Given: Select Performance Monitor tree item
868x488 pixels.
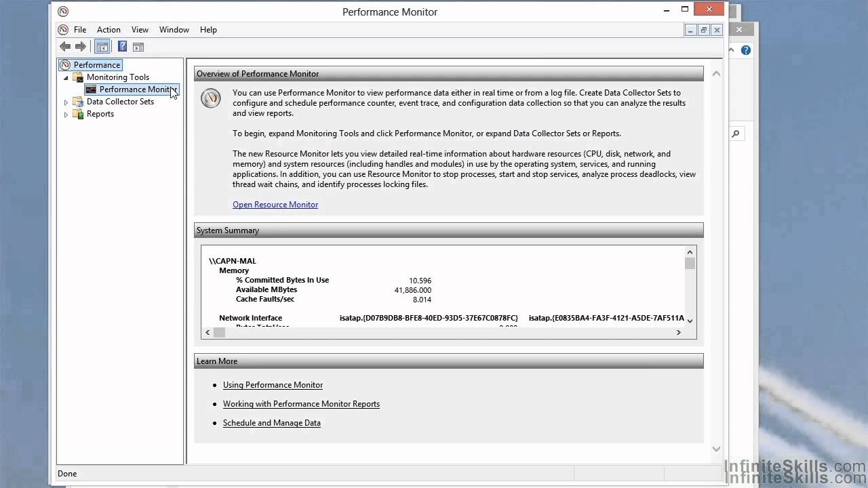Looking at the screenshot, I should click(138, 89).
